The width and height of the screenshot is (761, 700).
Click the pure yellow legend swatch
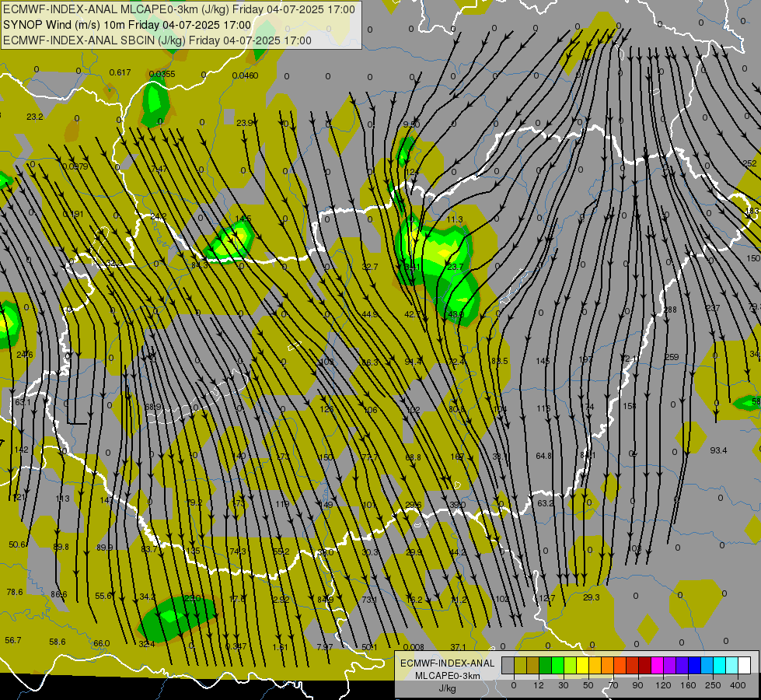(x=583, y=665)
